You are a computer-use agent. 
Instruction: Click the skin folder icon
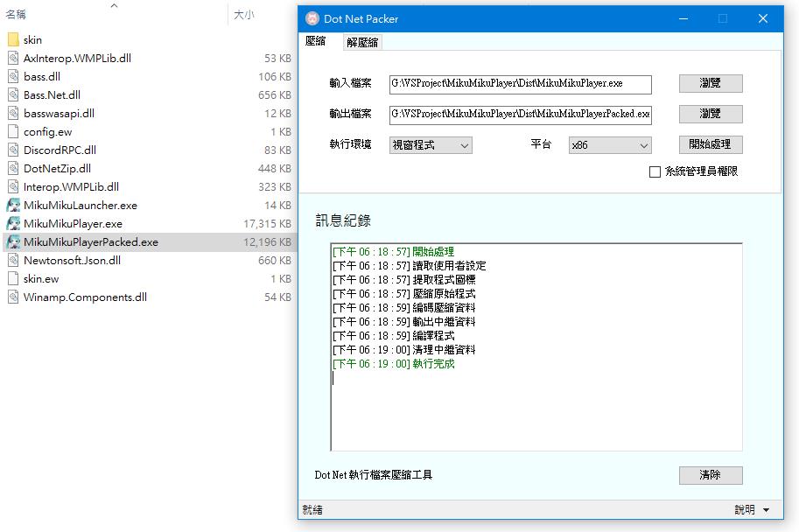pyautogui.click(x=13, y=39)
